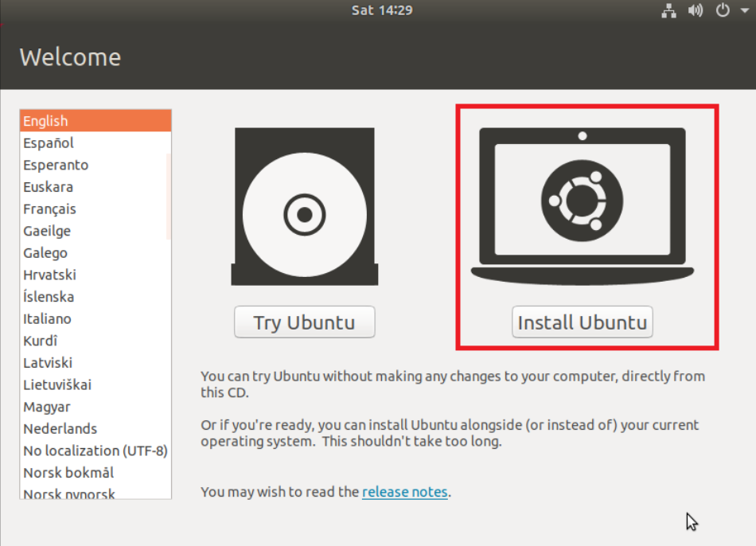This screenshot has width=756, height=546.
Task: Select Latviski in the language list
Action: 95,363
